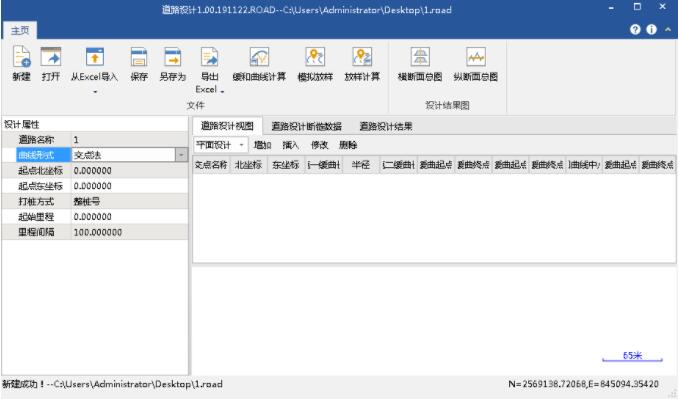Click the 从Excel导入 import icon

(x=95, y=57)
